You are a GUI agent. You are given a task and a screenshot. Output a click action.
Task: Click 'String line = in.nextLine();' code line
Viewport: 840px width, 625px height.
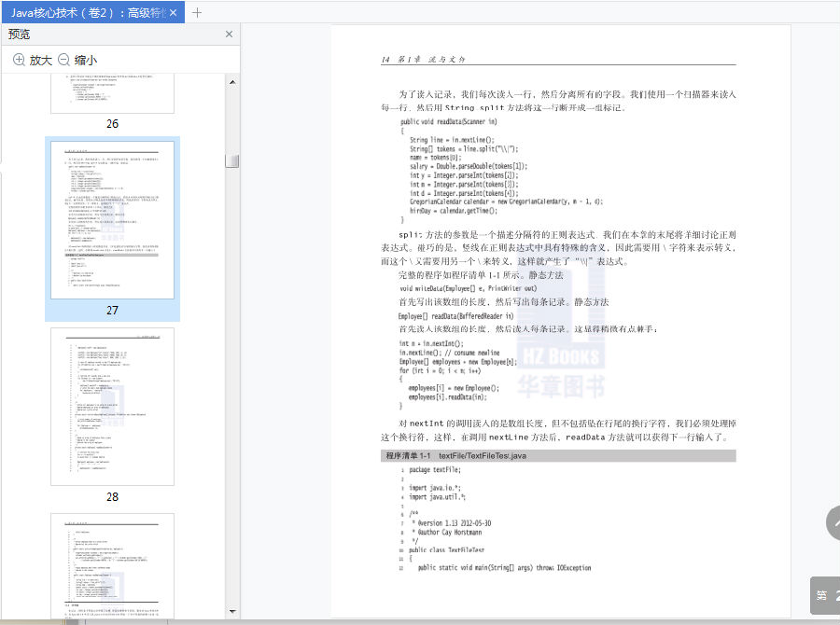point(452,140)
